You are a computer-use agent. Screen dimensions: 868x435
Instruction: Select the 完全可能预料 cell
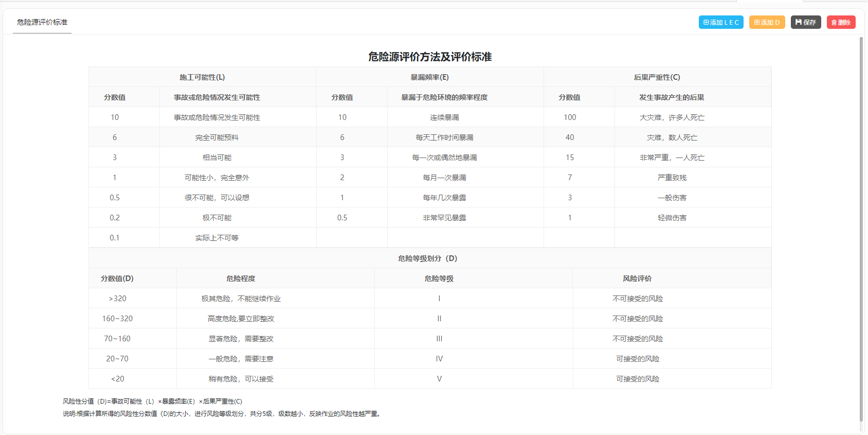pos(216,137)
